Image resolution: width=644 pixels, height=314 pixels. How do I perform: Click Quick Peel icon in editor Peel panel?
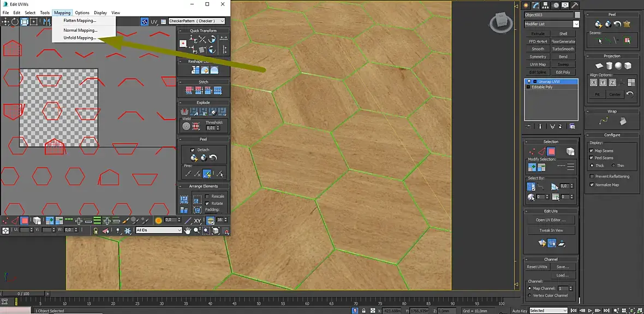click(194, 158)
